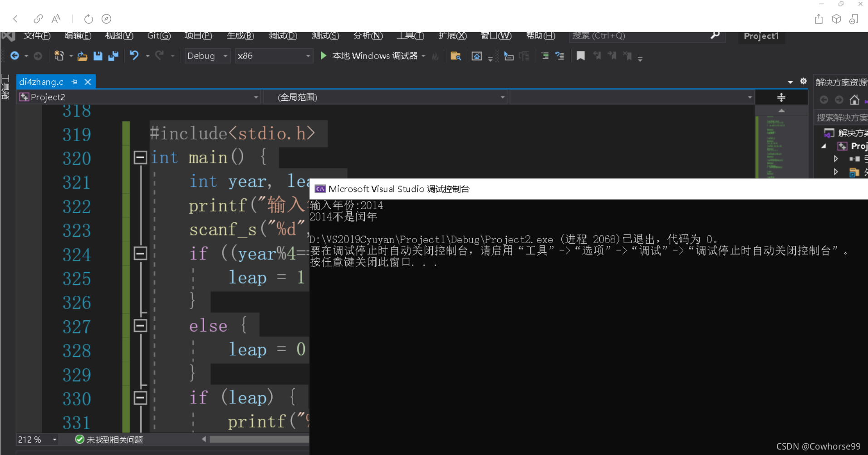Open the dropdown arrow next to the Undo icon
This screenshot has width=868, height=455.
[147, 56]
